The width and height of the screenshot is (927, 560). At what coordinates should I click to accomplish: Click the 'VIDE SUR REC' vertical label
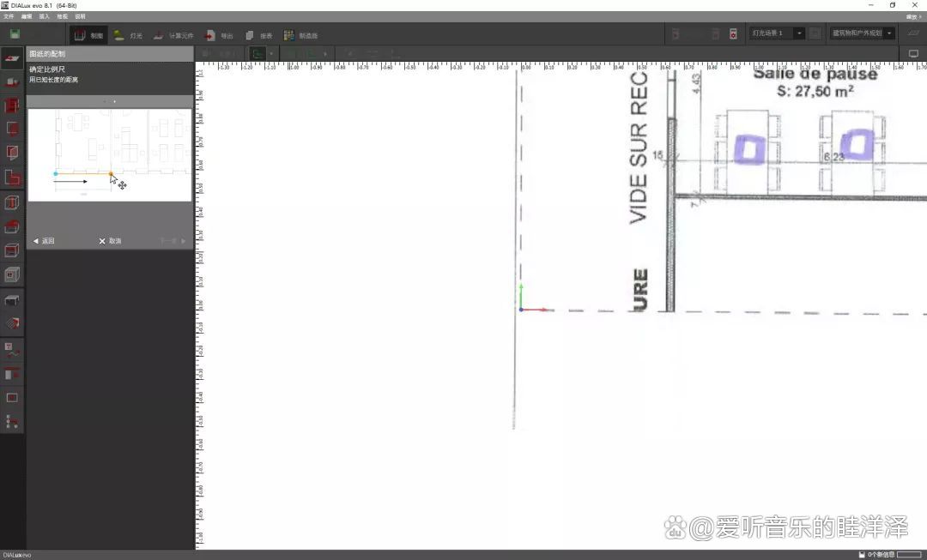pos(639,148)
